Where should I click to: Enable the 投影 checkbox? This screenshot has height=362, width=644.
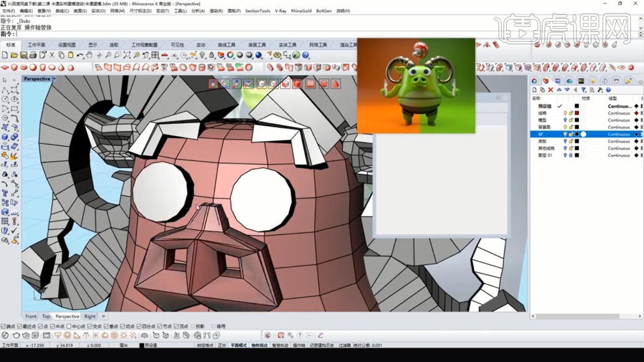pyautogui.click(x=192, y=326)
